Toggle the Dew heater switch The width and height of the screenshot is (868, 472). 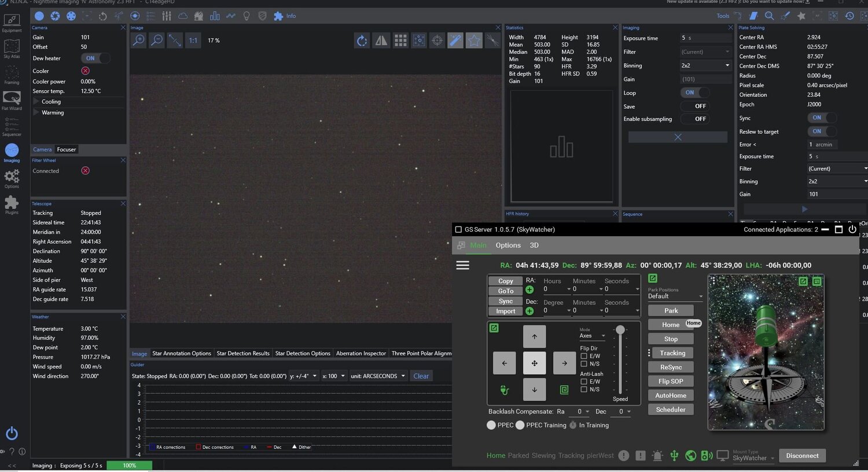tap(95, 58)
